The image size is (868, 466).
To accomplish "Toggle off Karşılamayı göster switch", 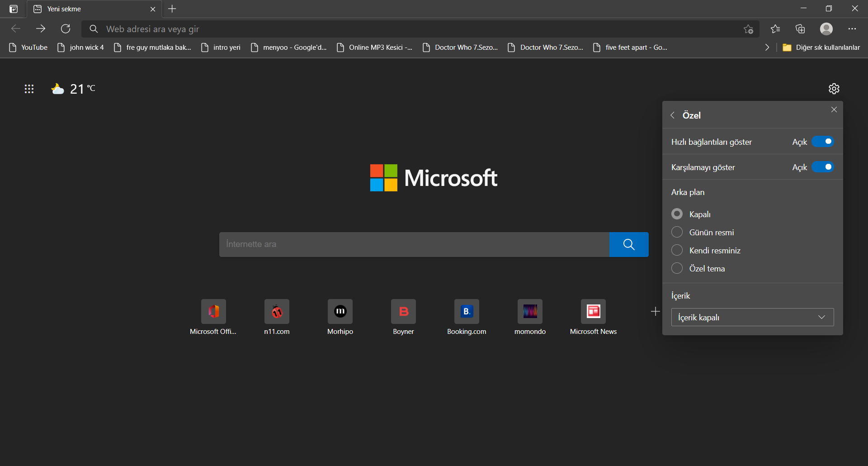I will pyautogui.click(x=822, y=167).
